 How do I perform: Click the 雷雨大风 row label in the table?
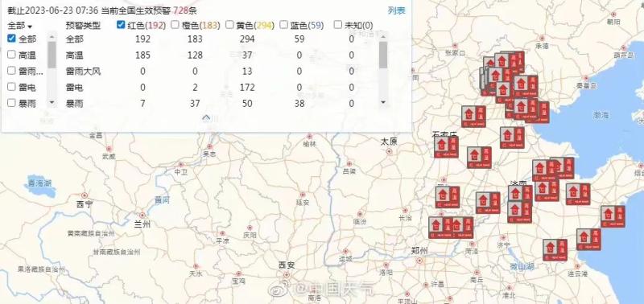pyautogui.click(x=83, y=72)
